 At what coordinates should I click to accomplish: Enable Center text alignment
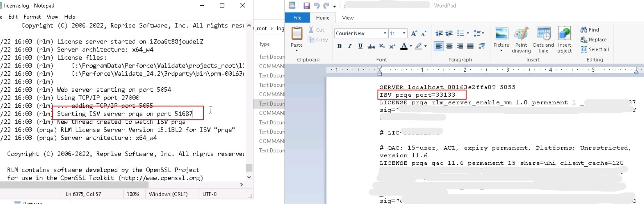449,46
